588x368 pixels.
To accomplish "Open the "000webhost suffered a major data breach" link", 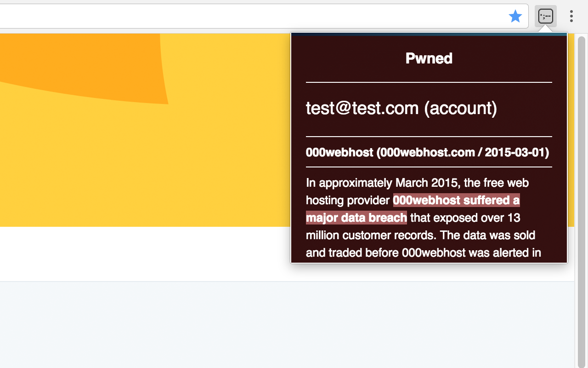I will [x=456, y=201].
